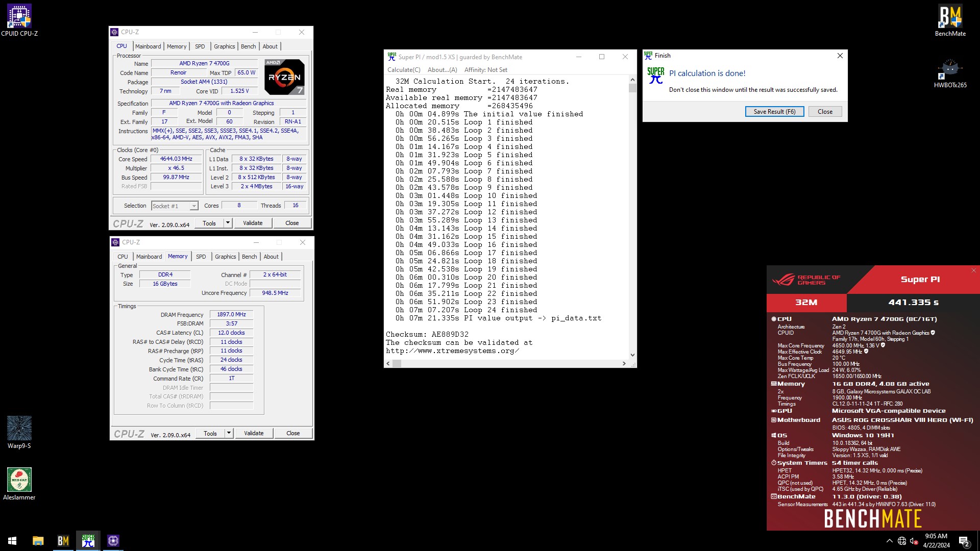Open Bench tab in lower CPU-Z window
This screenshot has width=980, height=551.
click(250, 257)
